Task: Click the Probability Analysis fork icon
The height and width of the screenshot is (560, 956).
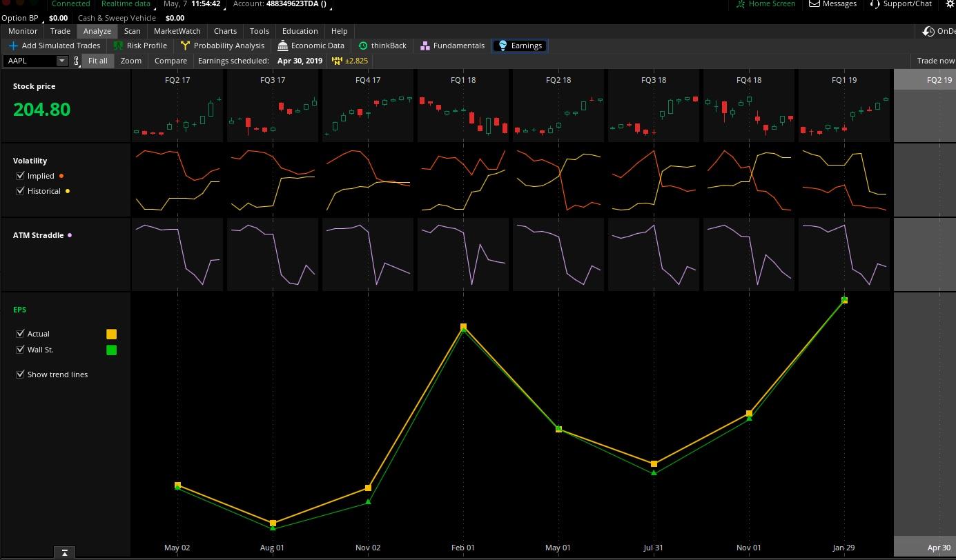Action: point(184,46)
